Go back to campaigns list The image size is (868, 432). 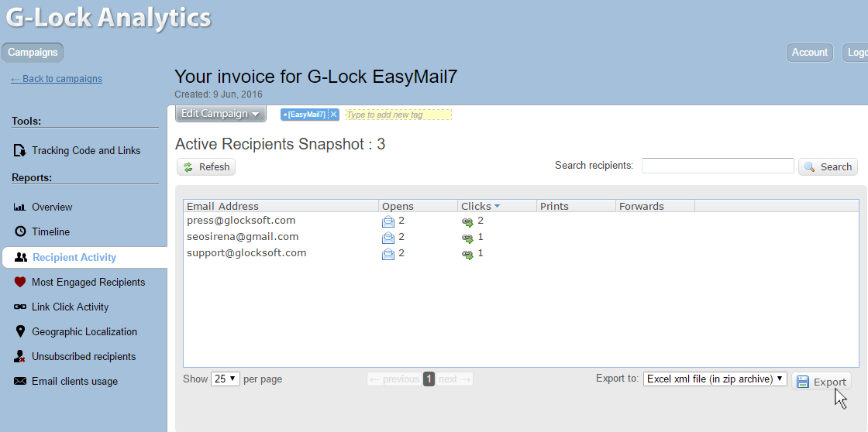[57, 78]
